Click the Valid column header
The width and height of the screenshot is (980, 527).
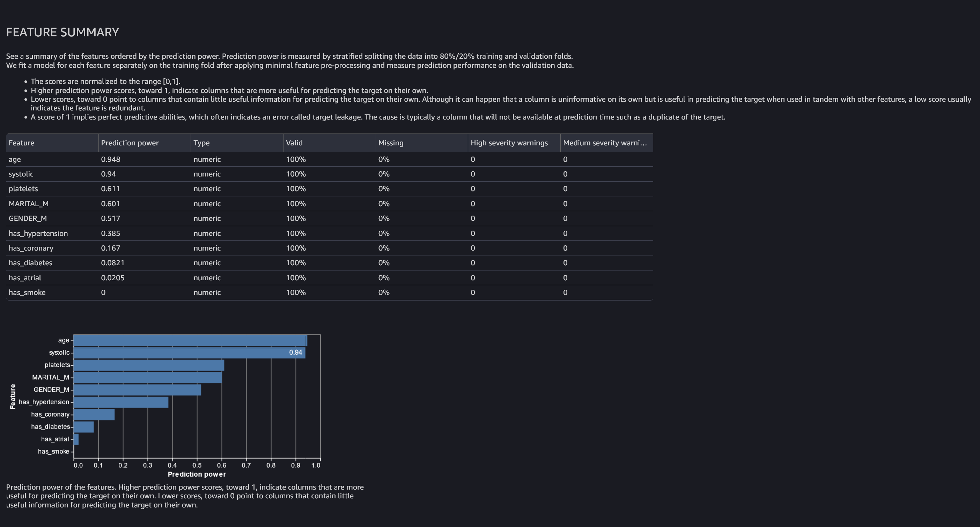pos(294,143)
